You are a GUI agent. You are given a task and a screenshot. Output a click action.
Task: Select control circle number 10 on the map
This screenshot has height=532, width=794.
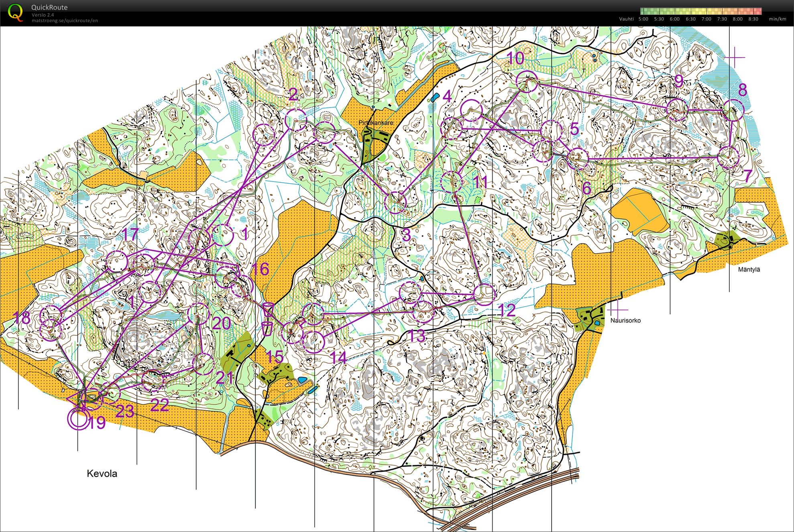[526, 81]
